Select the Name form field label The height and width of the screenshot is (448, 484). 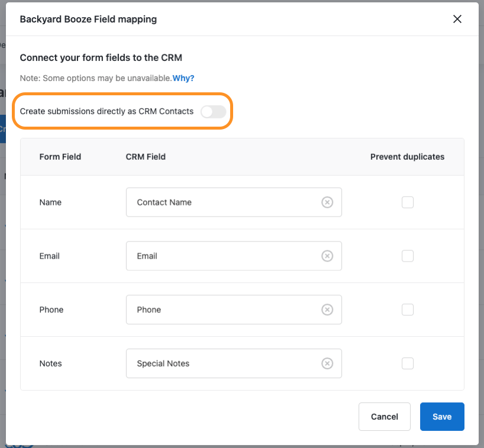50,202
